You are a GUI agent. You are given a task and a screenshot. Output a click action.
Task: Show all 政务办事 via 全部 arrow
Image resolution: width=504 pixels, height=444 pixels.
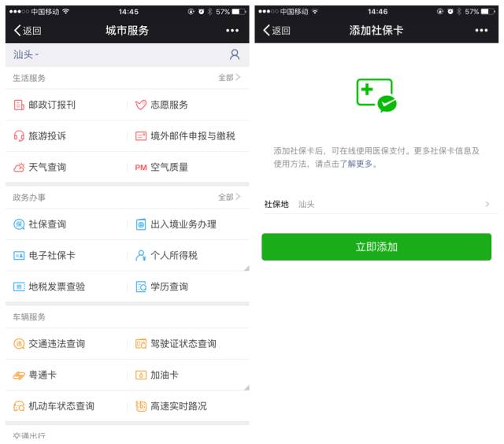point(229,197)
